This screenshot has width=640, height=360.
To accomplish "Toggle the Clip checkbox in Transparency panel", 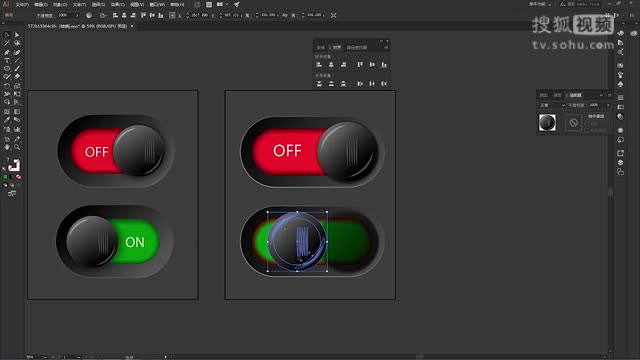I will pos(587,124).
